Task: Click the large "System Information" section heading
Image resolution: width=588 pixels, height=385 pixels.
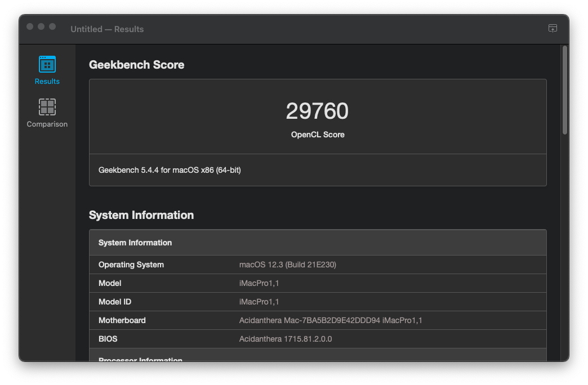Action: pos(141,215)
